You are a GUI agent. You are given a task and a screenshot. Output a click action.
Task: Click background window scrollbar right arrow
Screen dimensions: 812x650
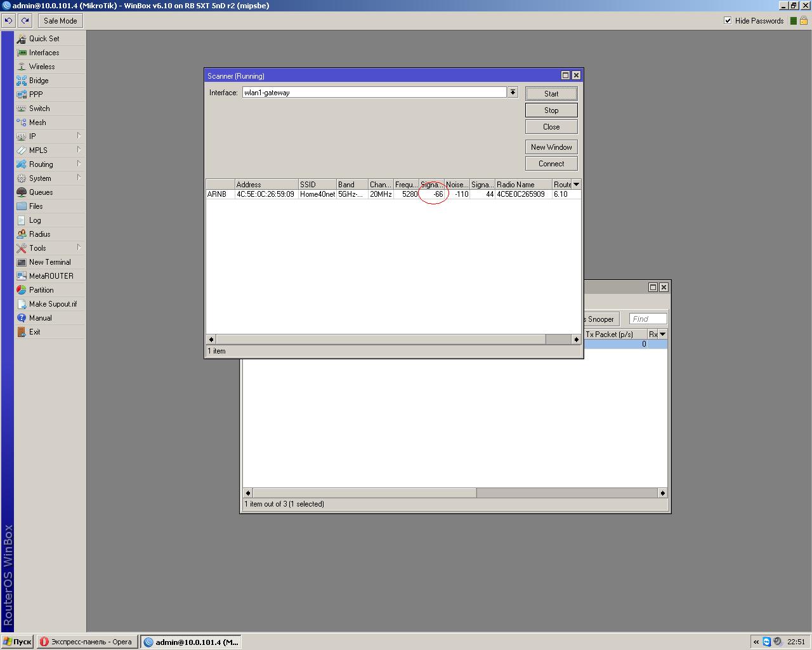[662, 493]
